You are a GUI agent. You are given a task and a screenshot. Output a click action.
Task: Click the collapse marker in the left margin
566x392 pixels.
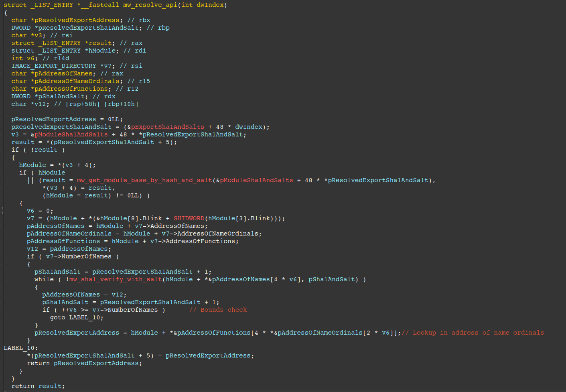pyautogui.click(x=2, y=210)
